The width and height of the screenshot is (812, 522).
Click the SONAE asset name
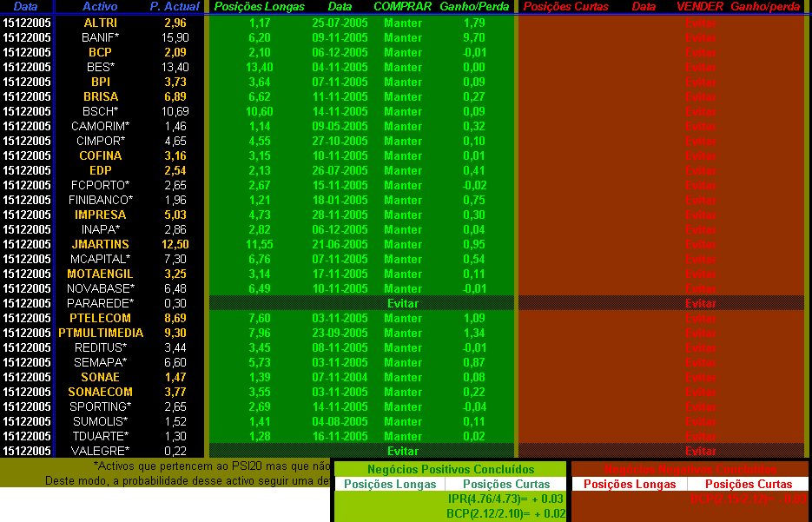point(100,377)
